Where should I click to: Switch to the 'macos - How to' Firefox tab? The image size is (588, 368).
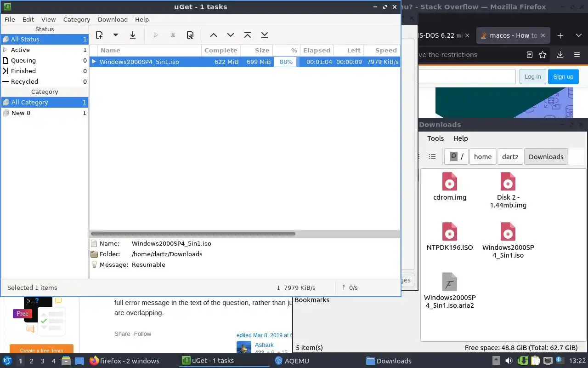pyautogui.click(x=513, y=35)
